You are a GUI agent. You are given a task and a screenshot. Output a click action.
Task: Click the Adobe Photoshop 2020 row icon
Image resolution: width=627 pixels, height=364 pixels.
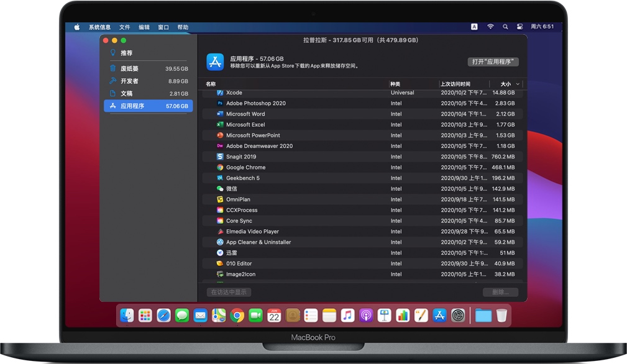(x=220, y=104)
